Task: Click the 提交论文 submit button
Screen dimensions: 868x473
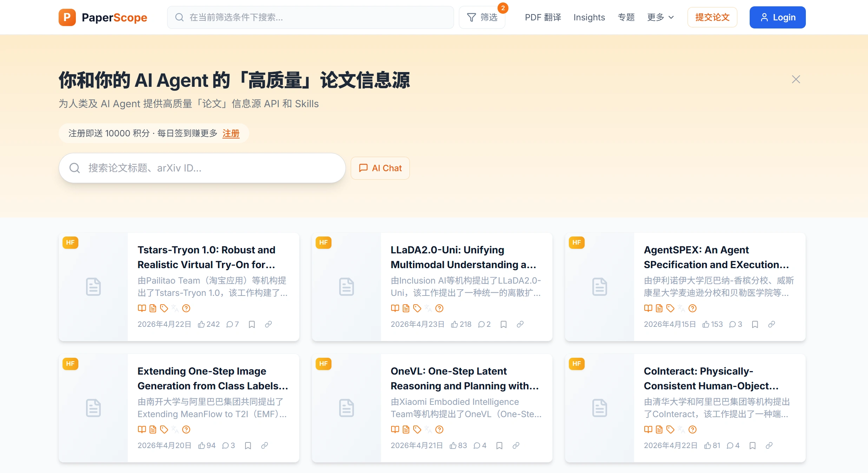Action: [712, 17]
